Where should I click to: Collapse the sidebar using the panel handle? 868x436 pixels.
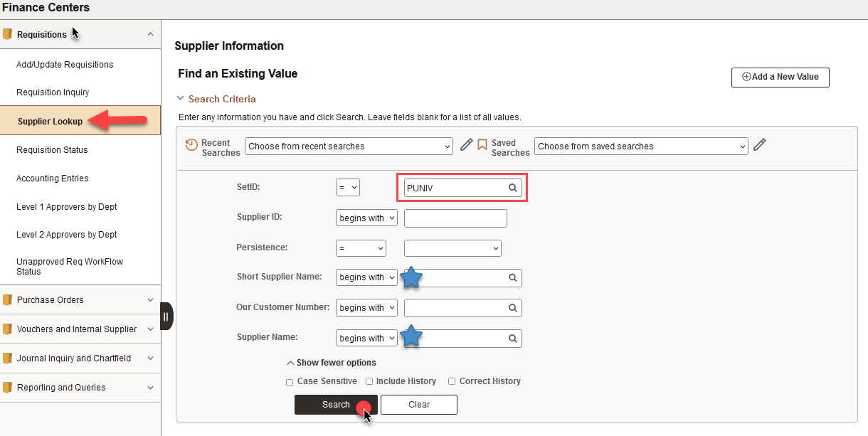coord(166,317)
